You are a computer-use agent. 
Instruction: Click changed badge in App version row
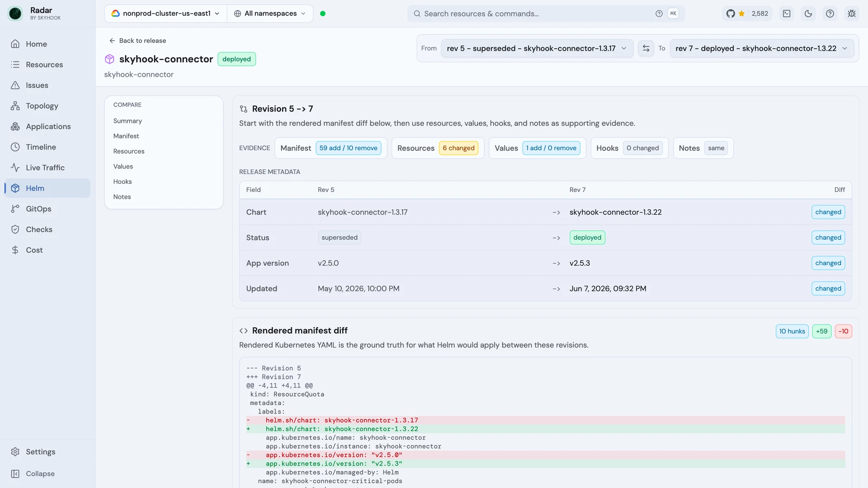click(828, 263)
